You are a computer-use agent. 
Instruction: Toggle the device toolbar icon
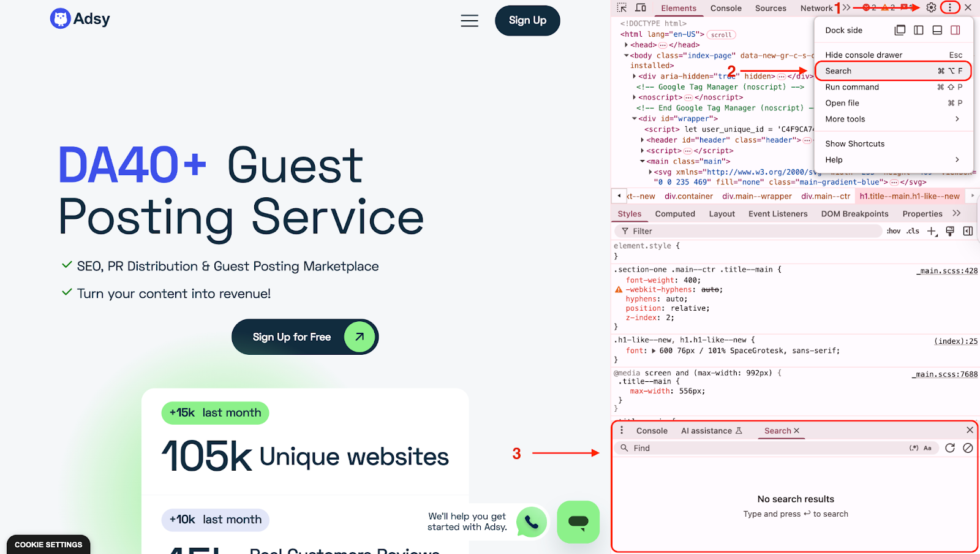click(x=641, y=8)
